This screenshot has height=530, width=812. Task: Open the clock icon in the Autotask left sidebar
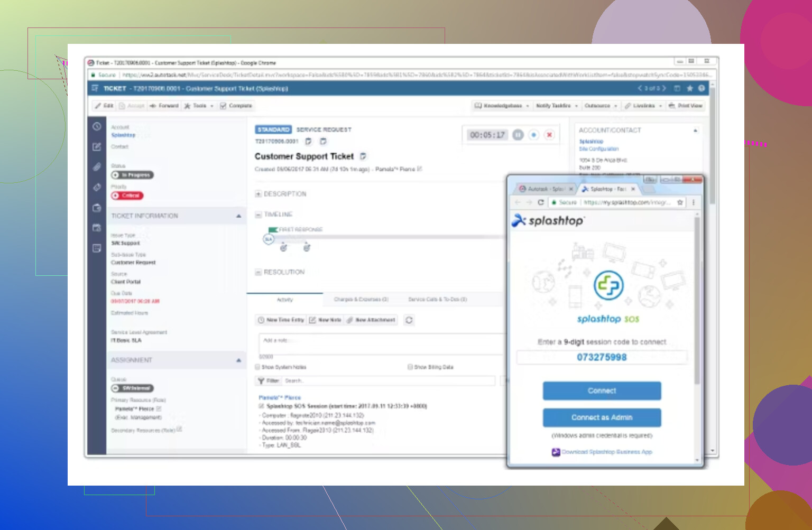97,126
